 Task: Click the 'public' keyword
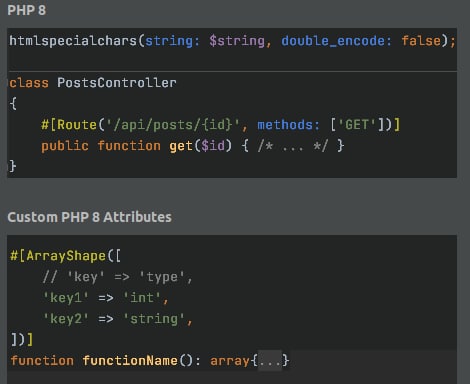65,146
